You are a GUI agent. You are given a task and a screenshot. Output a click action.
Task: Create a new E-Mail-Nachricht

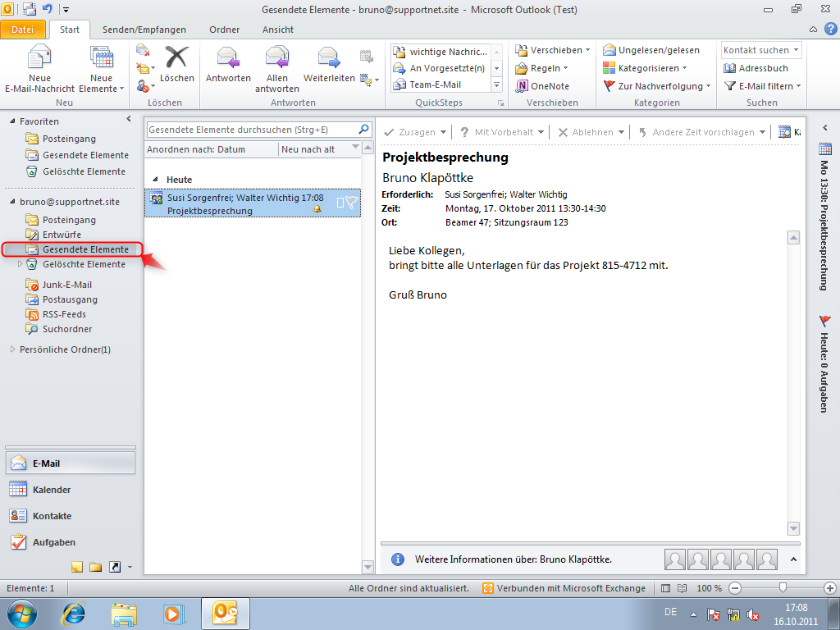38,70
